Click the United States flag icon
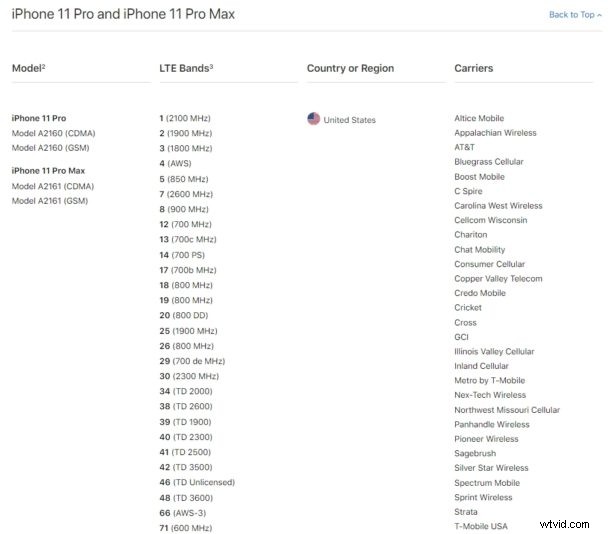 314,119
